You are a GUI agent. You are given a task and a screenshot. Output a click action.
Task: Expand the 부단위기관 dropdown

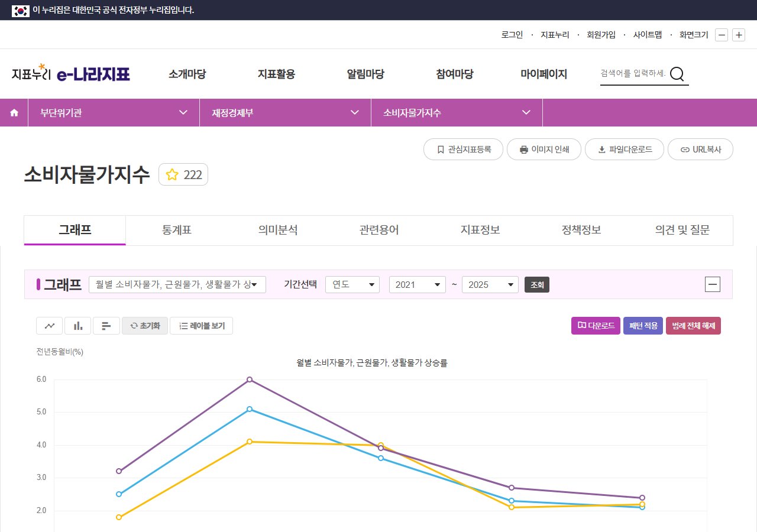point(114,113)
